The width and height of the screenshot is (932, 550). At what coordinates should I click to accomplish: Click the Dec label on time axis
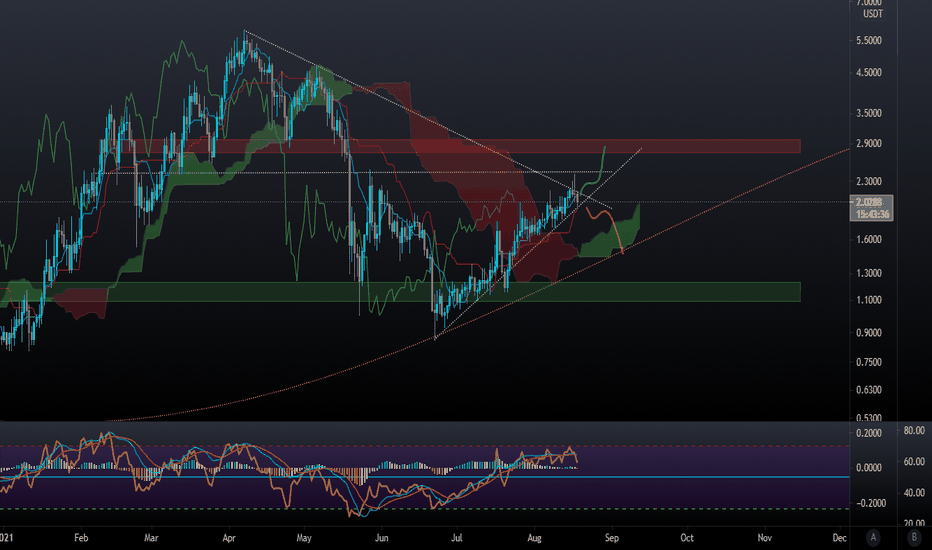(x=839, y=538)
